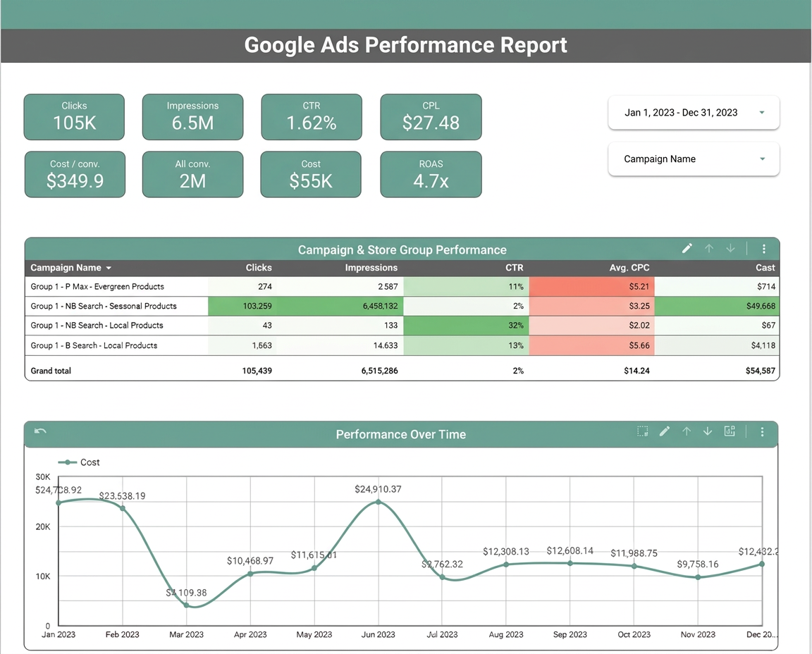Click row Group 1 - NB Search - Local Products
The width and height of the screenshot is (812, 654).
(402, 325)
